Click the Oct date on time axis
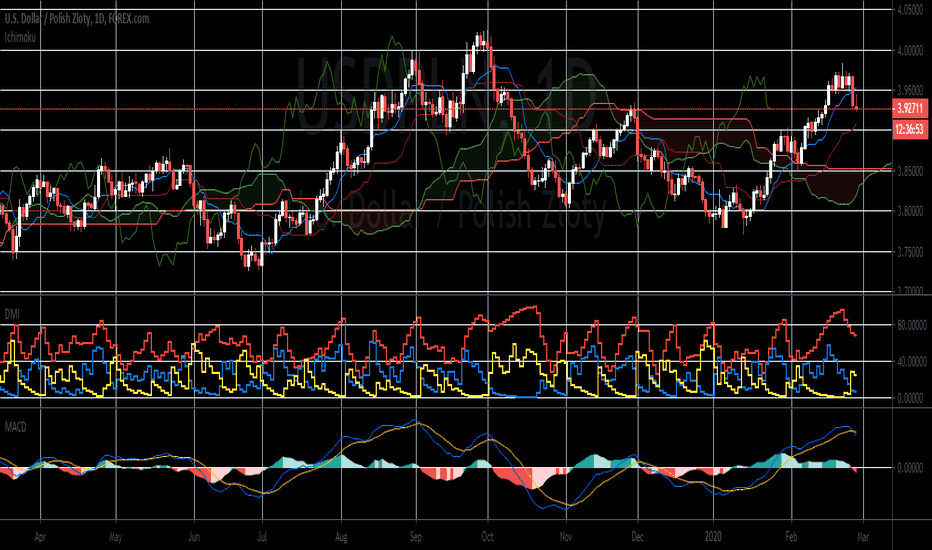 487,537
